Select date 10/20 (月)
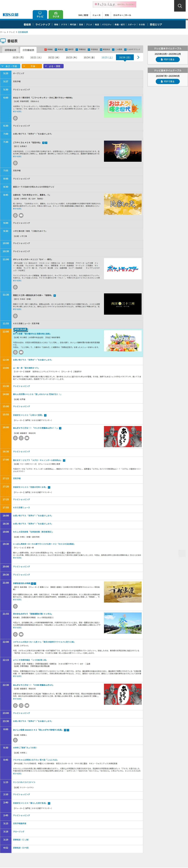 (18, 58)
